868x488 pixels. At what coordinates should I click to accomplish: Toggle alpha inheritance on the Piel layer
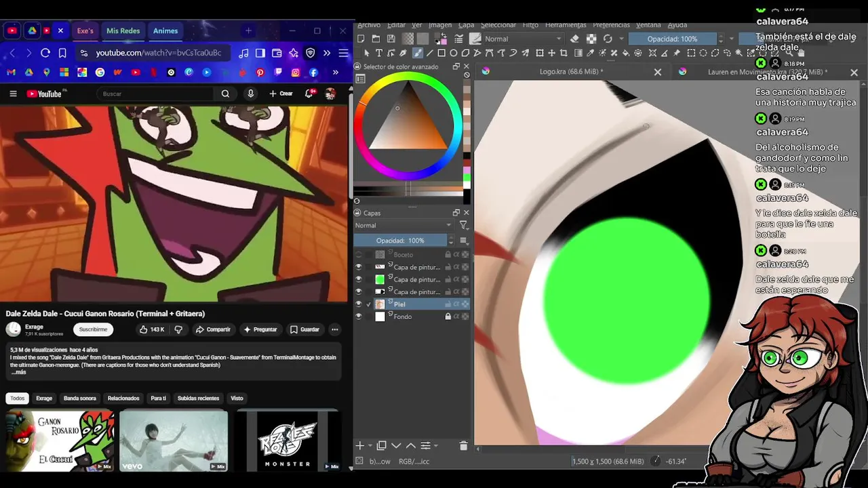pyautogui.click(x=456, y=304)
